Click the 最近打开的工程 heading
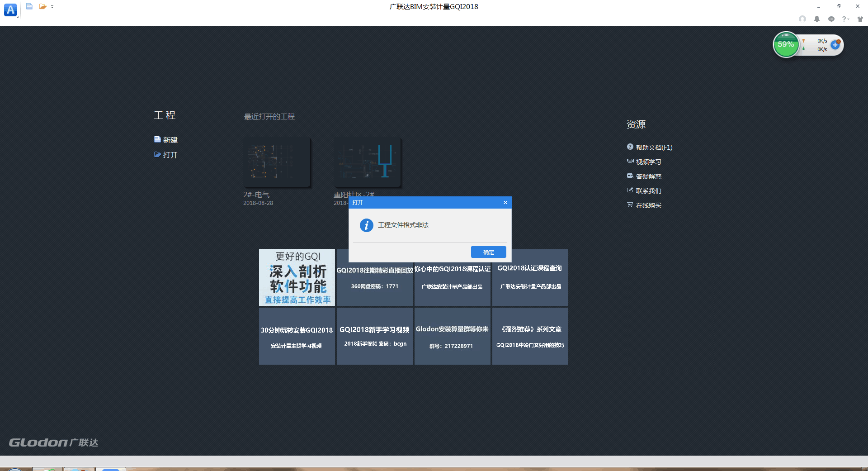Viewport: 868px width, 471px height. click(x=269, y=116)
